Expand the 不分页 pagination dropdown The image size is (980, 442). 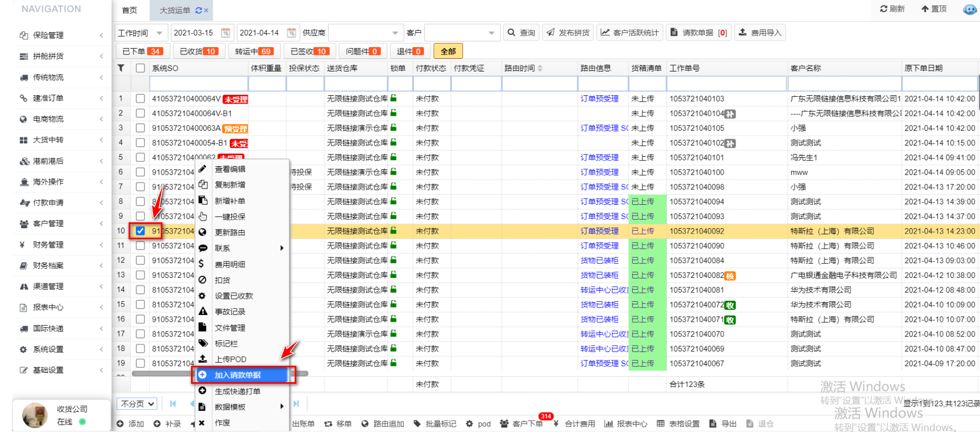137,404
